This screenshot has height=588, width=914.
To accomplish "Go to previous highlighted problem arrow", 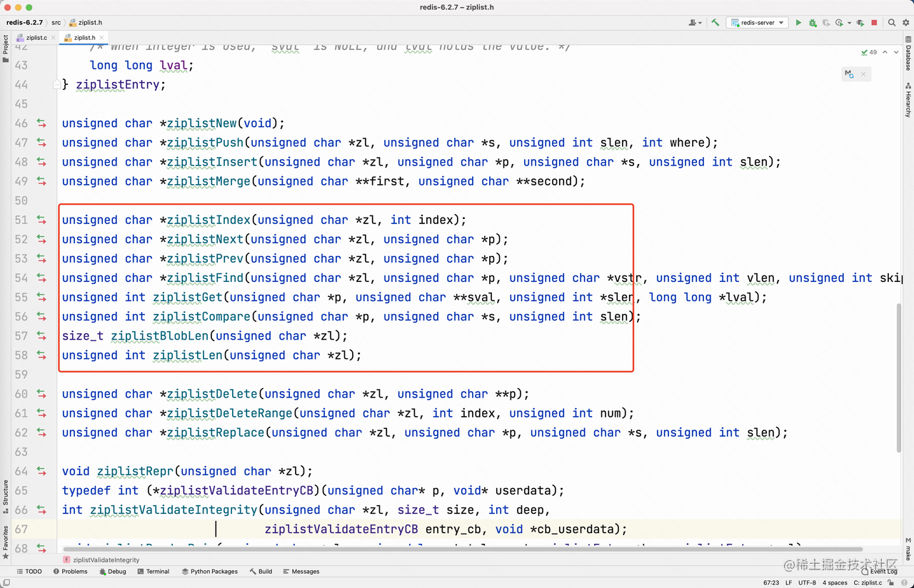I will (885, 52).
